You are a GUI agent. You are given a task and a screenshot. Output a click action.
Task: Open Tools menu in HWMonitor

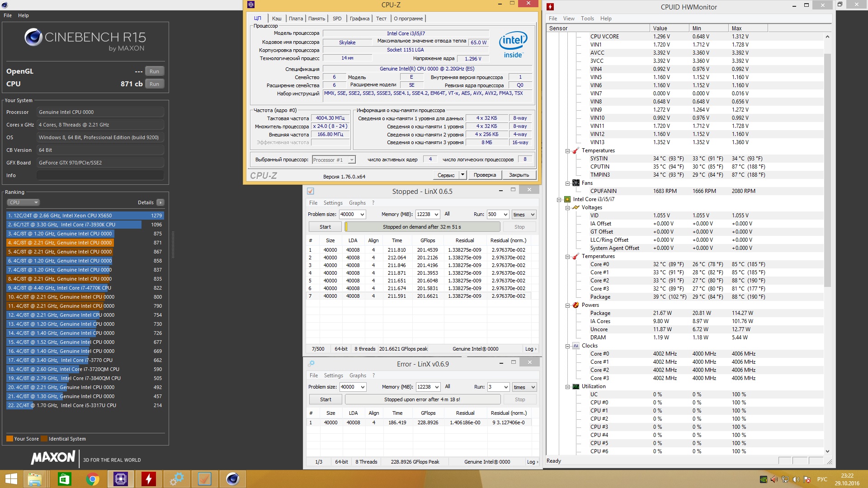(x=587, y=19)
